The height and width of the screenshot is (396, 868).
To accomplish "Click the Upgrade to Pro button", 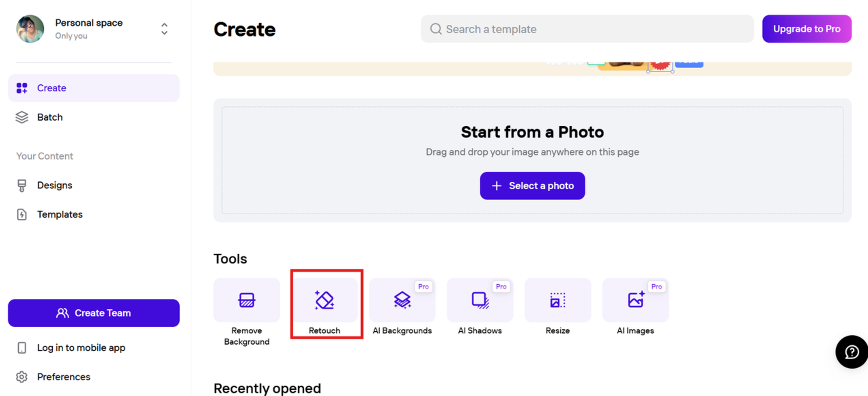I will click(807, 29).
